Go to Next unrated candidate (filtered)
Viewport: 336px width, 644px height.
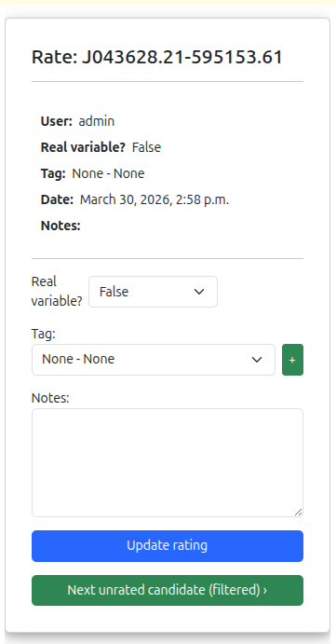tap(168, 590)
